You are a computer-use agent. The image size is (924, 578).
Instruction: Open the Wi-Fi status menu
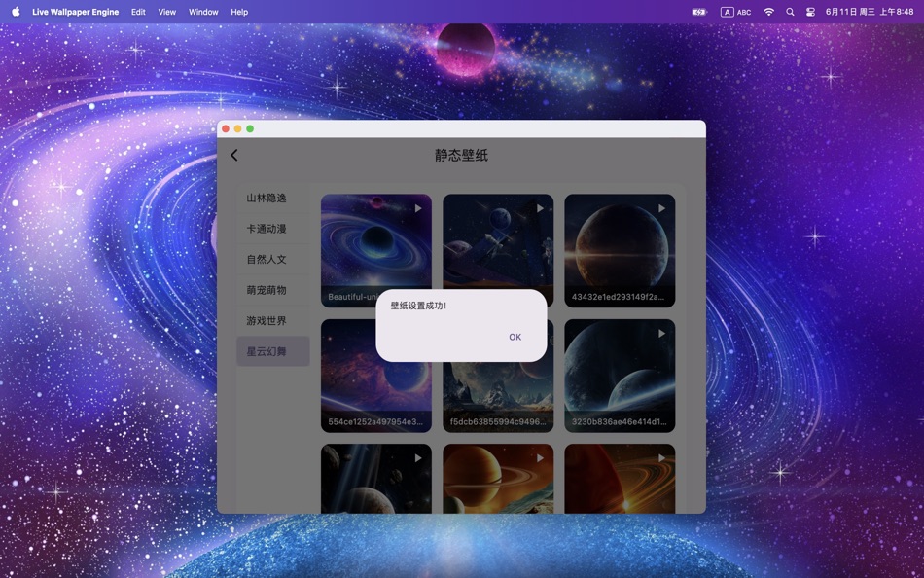[769, 12]
